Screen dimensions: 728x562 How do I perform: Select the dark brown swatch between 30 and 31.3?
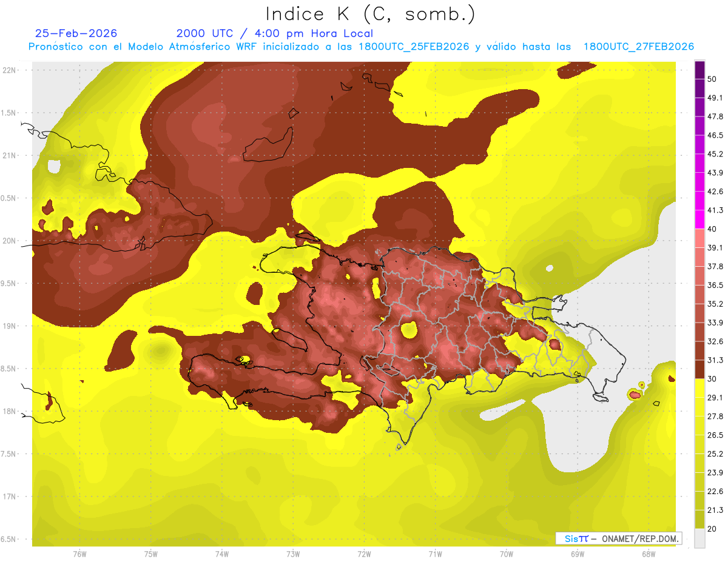click(x=699, y=369)
